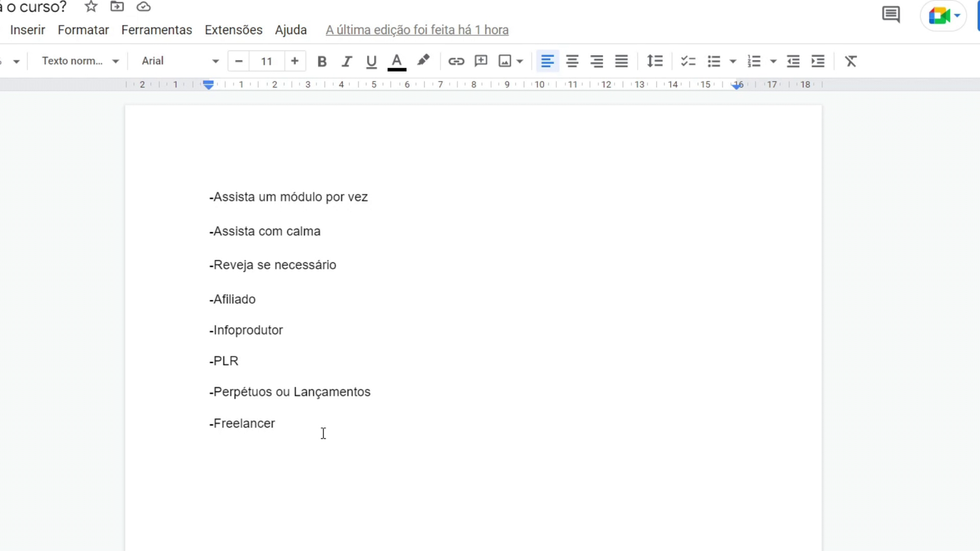The image size is (980, 551).
Task: Click line 'Assista um módulo por vez'
Action: pyautogui.click(x=288, y=197)
